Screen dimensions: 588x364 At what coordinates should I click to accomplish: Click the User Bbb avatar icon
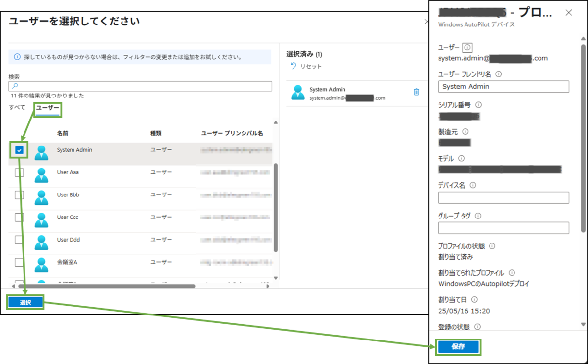coord(41,197)
